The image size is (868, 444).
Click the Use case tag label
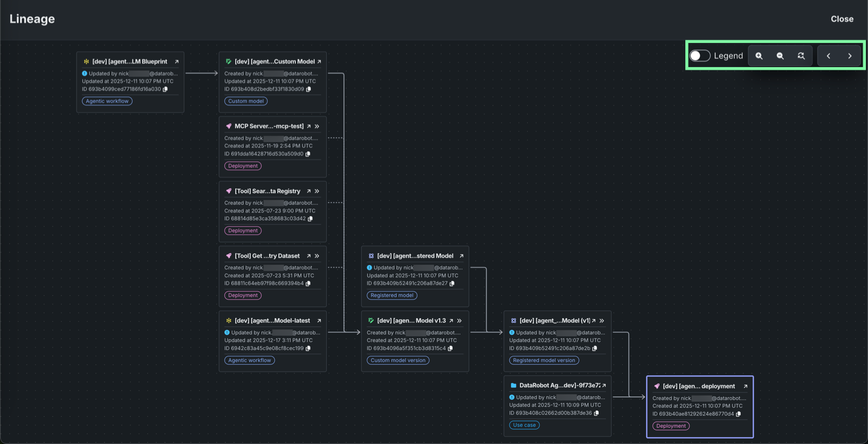click(x=524, y=425)
